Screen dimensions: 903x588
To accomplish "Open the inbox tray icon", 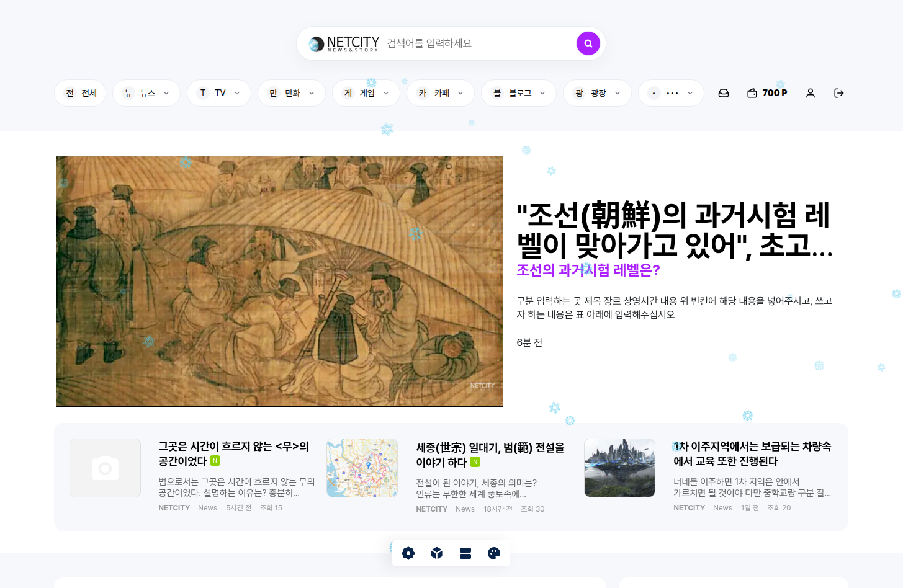I will click(x=723, y=93).
